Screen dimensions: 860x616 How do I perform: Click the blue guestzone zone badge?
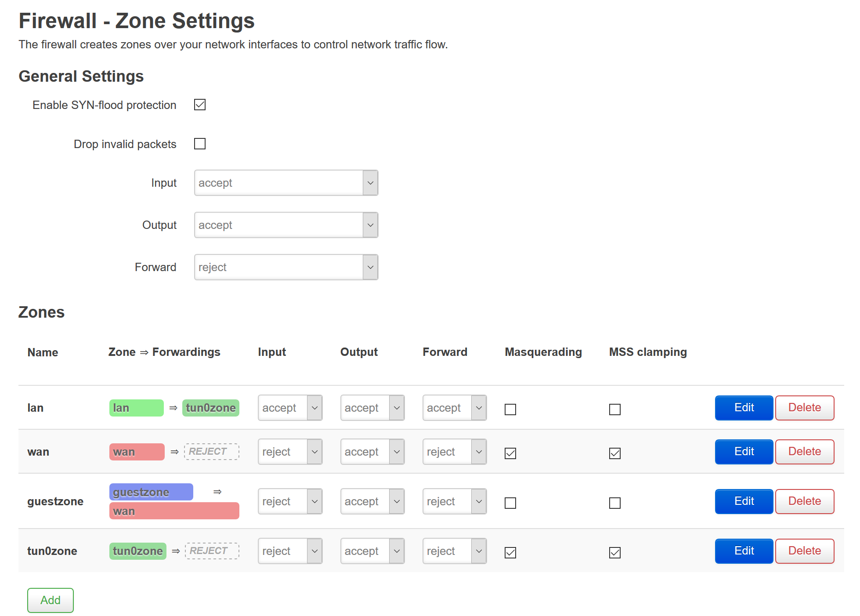click(151, 492)
